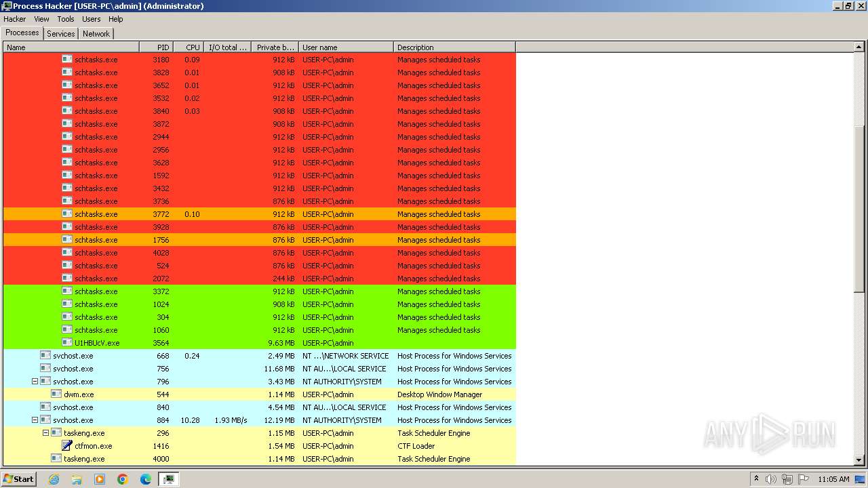Collapse taskeng.exe PID 296 tree
The width and height of the screenshot is (868, 488).
coord(45,433)
